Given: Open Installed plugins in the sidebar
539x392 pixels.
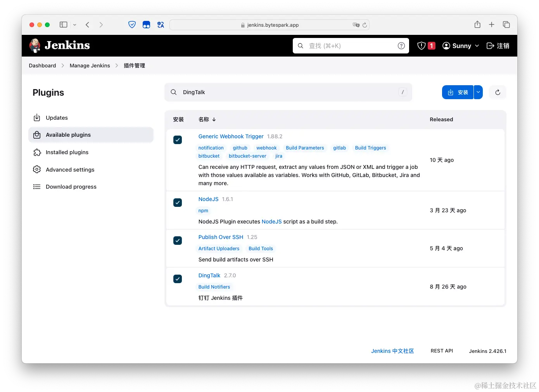Looking at the screenshot, I should tap(91, 152).
